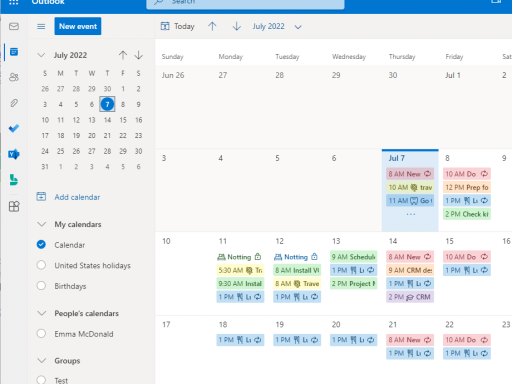Open 8 AM Install event on 12th
Screen dimensions: 512x384
[297, 270]
